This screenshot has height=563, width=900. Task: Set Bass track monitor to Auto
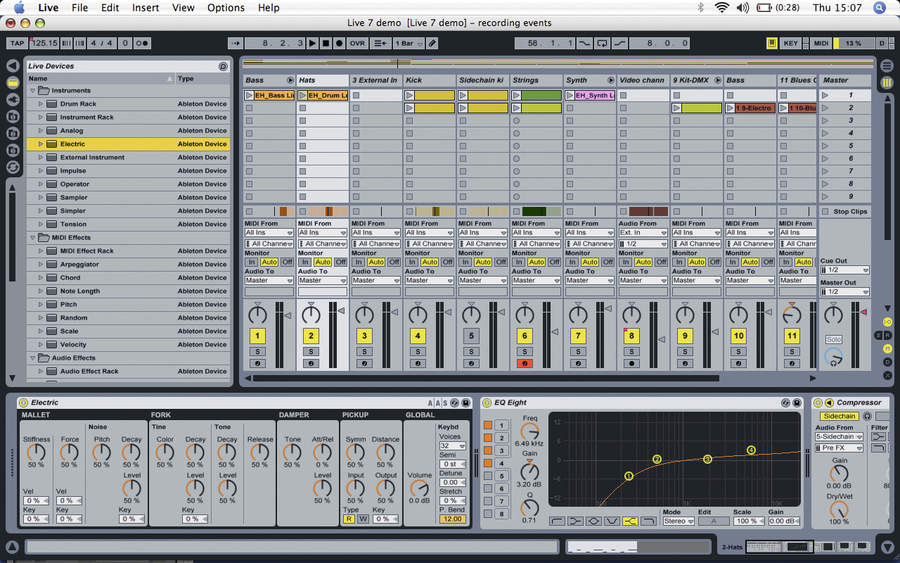[x=269, y=262]
